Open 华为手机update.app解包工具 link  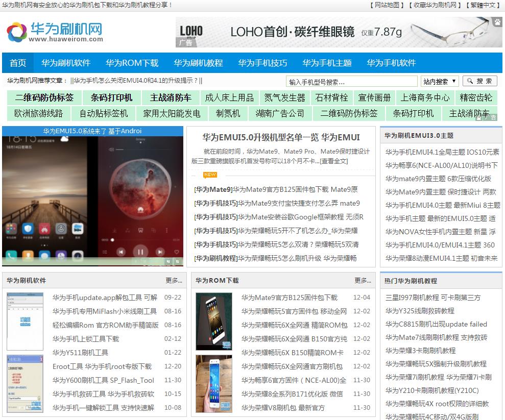105,298
